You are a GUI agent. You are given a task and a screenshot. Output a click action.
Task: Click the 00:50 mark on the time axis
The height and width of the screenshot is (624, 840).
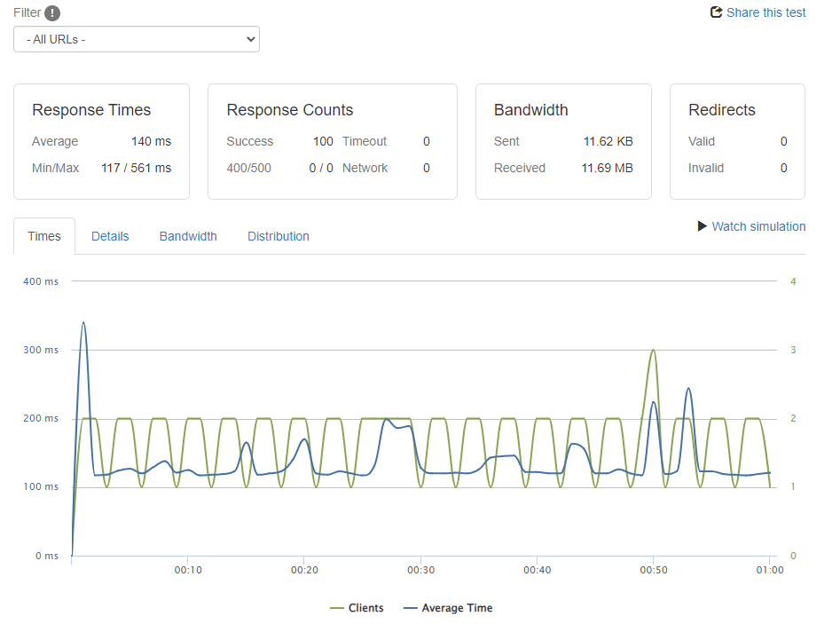pos(654,570)
